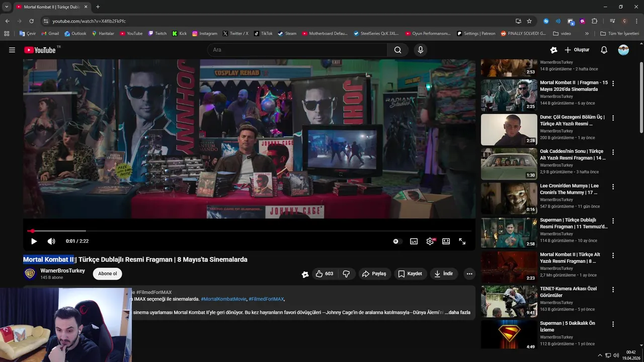Open the TikTok bookmark

(x=263, y=34)
